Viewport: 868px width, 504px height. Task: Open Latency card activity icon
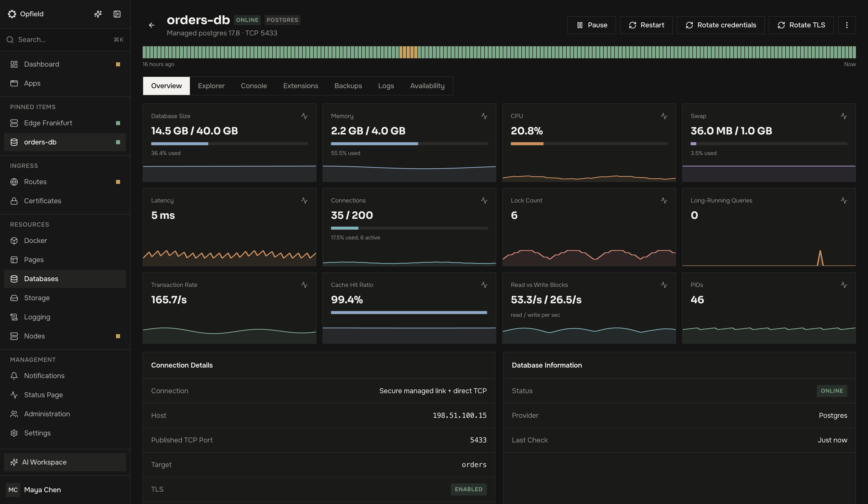coord(304,200)
